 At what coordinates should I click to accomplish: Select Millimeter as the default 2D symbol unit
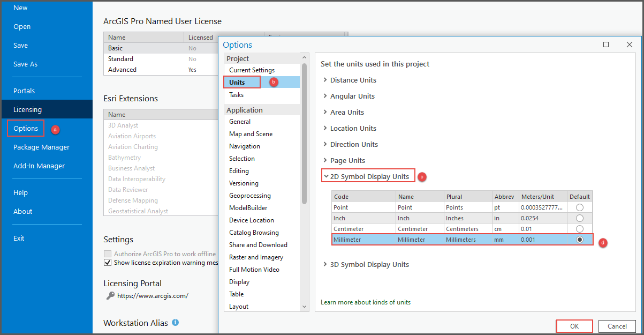click(x=579, y=239)
